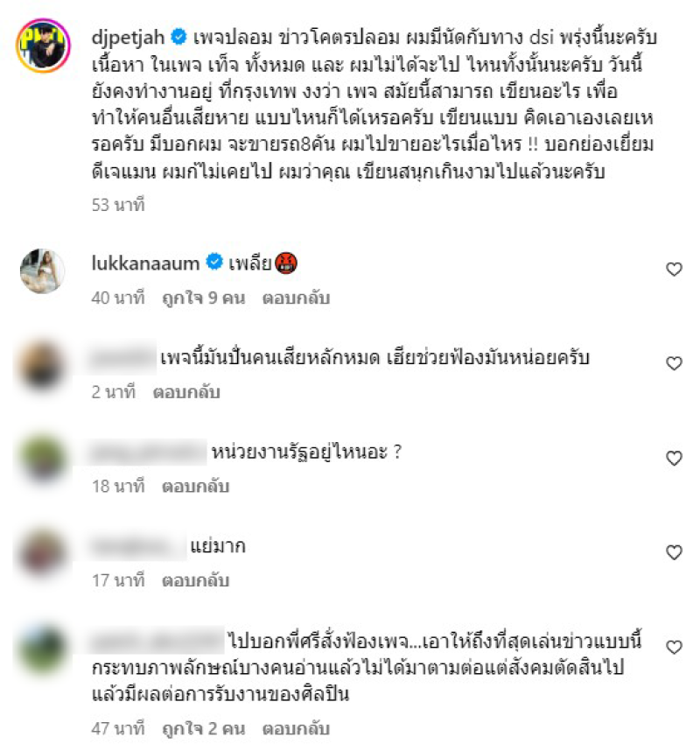Image resolution: width=700 pixels, height=751 pixels.
Task: Heart the แย่มาก comment
Action: [x=674, y=552]
